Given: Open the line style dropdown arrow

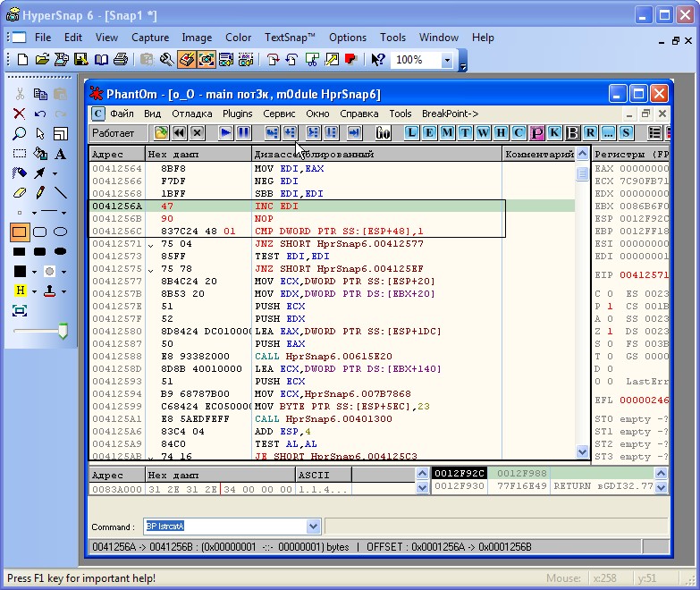Looking at the screenshot, I should 63,213.
